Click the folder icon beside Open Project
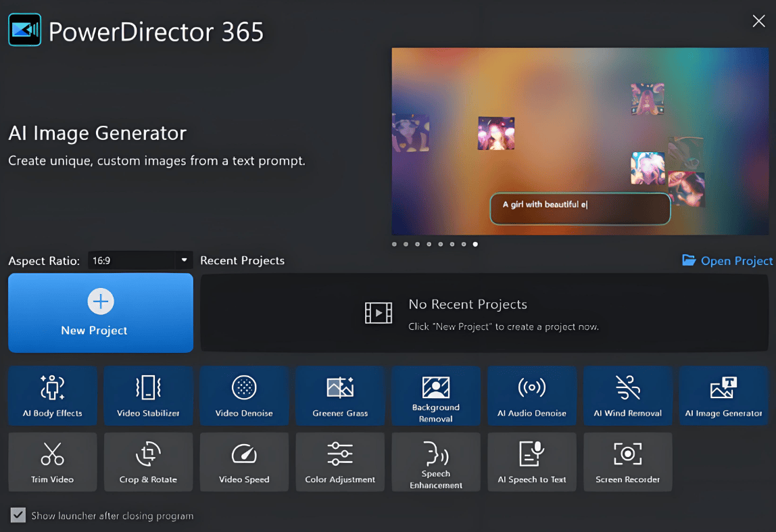The width and height of the screenshot is (776, 532). [x=689, y=260]
